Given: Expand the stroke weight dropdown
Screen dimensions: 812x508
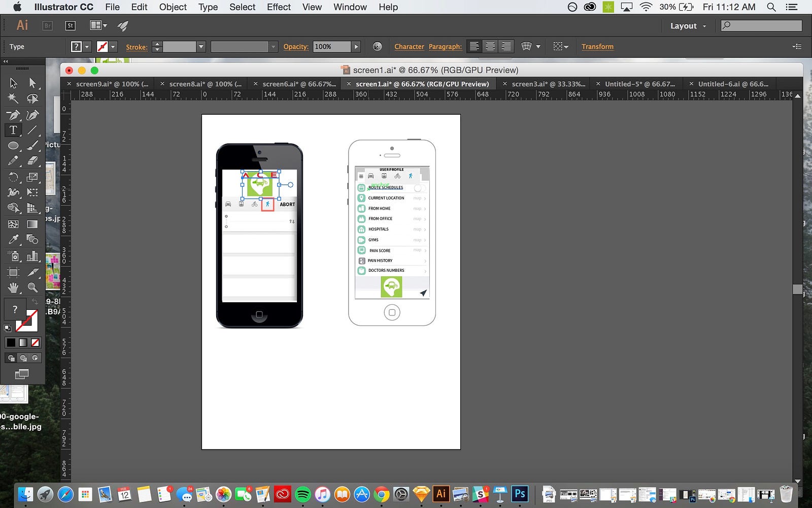Looking at the screenshot, I should [201, 47].
